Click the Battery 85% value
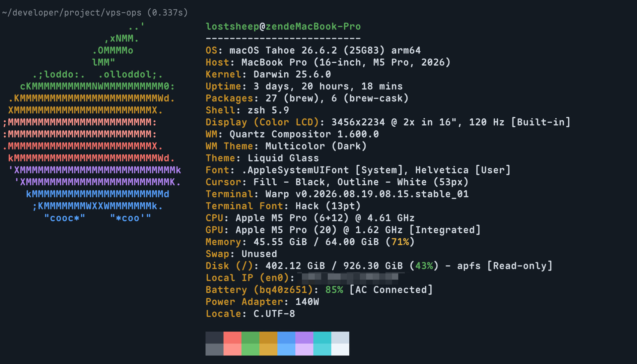The height and width of the screenshot is (364, 637). tap(334, 290)
